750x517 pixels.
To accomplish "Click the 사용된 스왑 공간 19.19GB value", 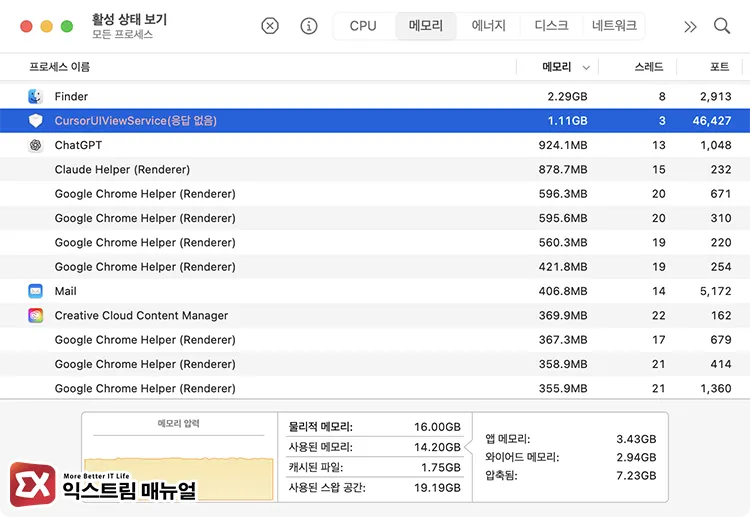I will (x=437, y=488).
